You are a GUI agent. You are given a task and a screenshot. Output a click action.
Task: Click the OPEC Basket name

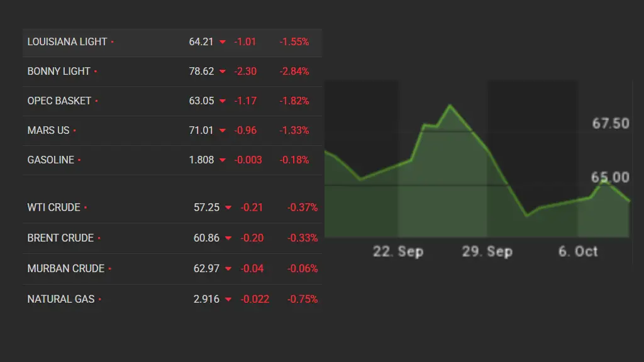tap(59, 101)
